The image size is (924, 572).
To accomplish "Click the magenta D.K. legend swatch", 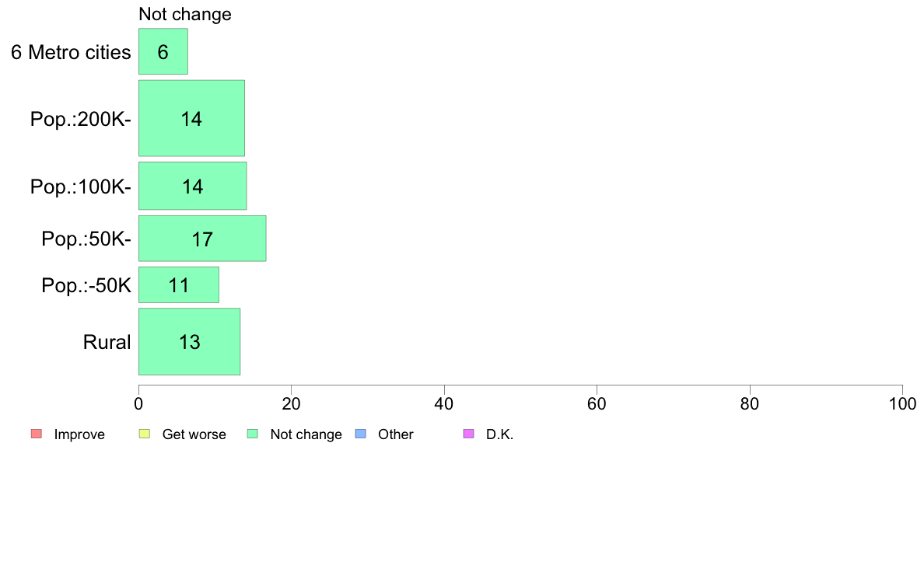I will [469, 434].
